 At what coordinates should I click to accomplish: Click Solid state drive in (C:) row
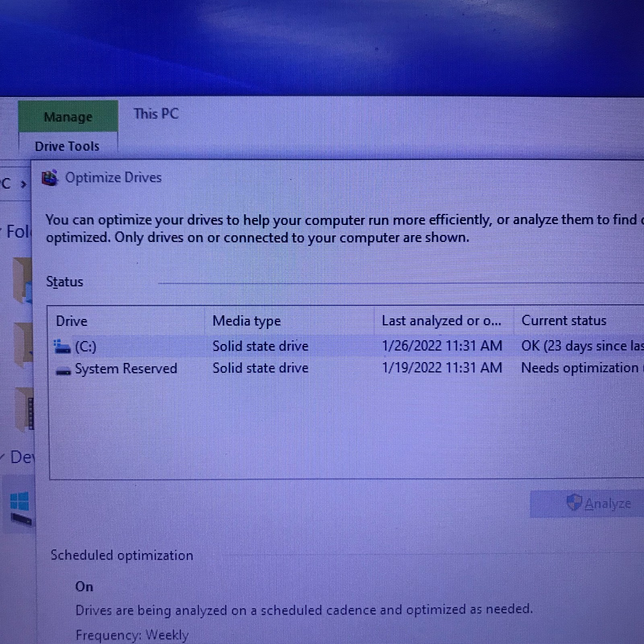click(x=260, y=346)
